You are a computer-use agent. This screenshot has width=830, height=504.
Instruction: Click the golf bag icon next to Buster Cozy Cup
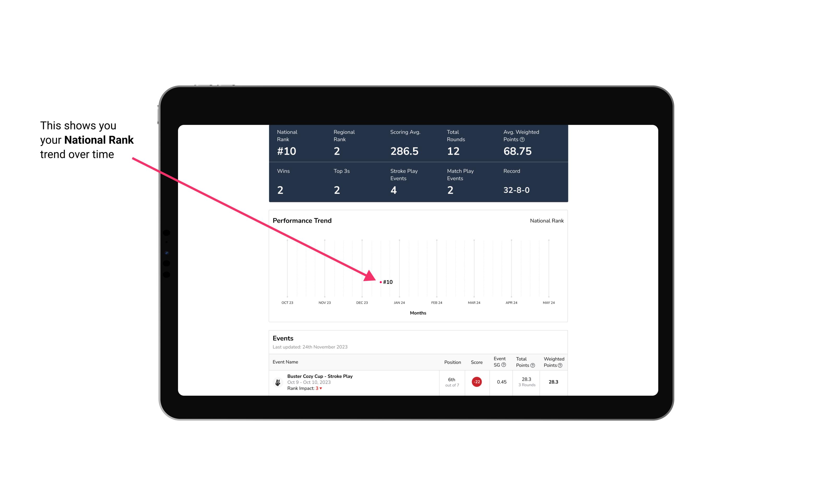coord(277,381)
